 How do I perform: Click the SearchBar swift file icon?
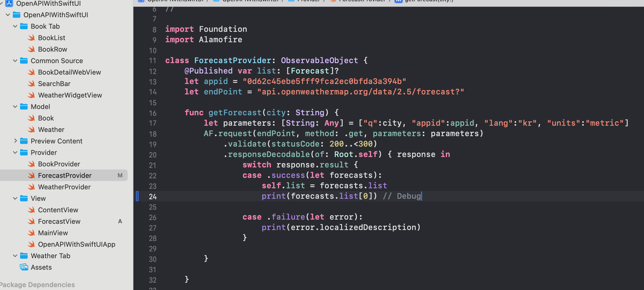click(32, 84)
